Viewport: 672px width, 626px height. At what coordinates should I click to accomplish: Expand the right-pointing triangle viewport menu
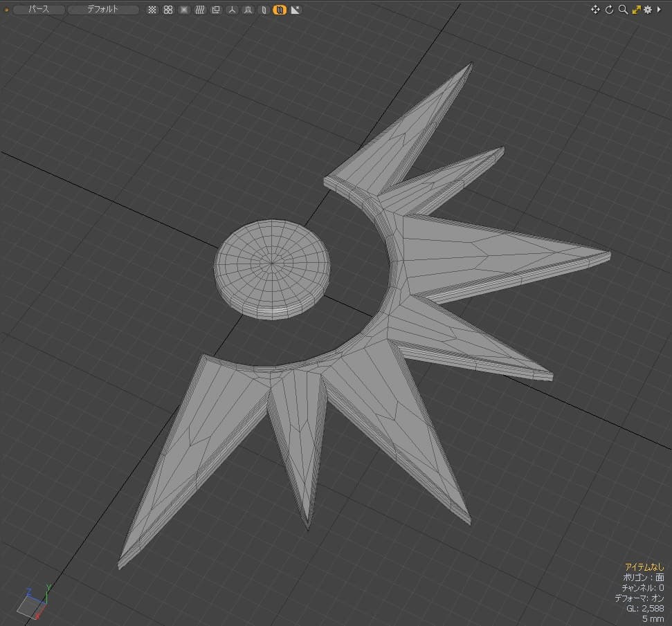coord(659,10)
